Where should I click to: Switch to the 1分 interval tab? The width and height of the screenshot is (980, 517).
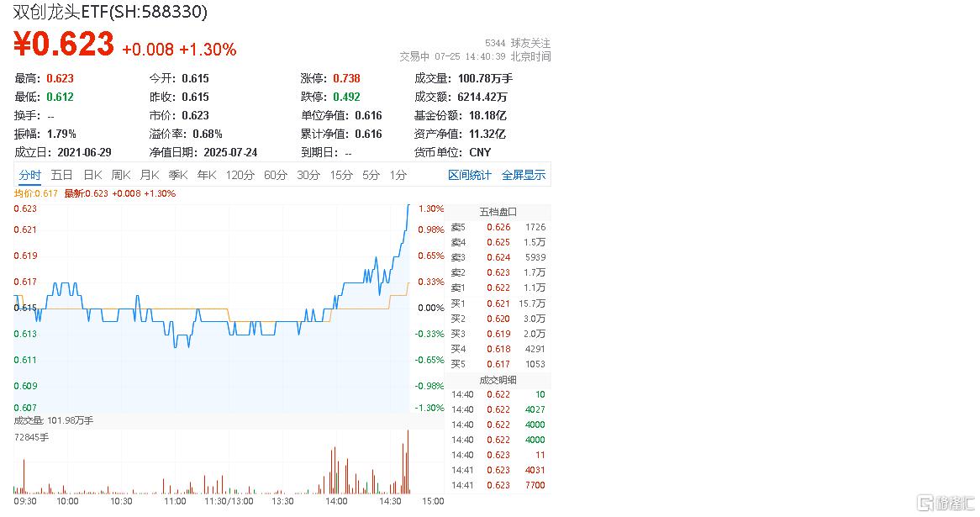pyautogui.click(x=398, y=175)
